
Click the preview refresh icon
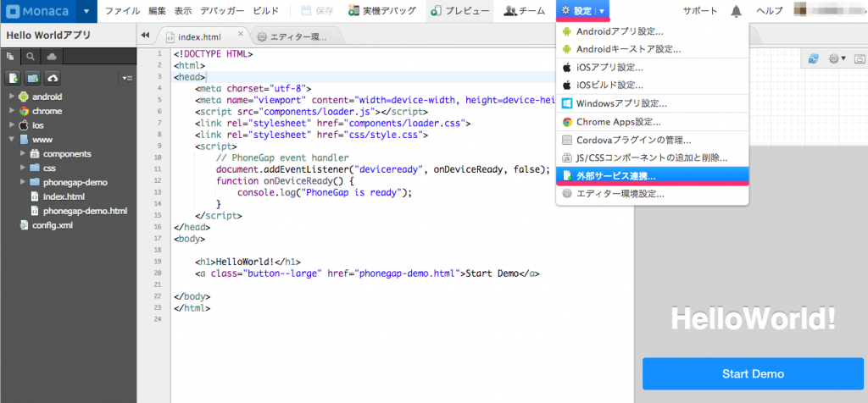814,58
